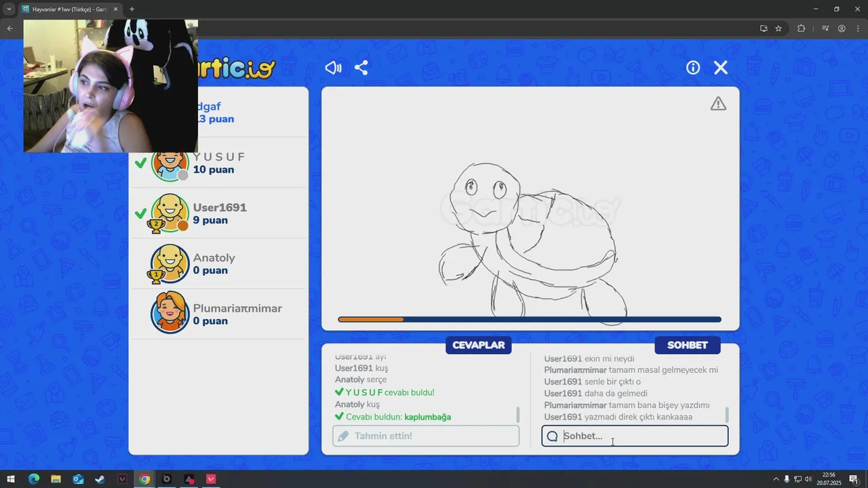
Task: Report drawing with the warning triangle icon
Action: [x=718, y=104]
